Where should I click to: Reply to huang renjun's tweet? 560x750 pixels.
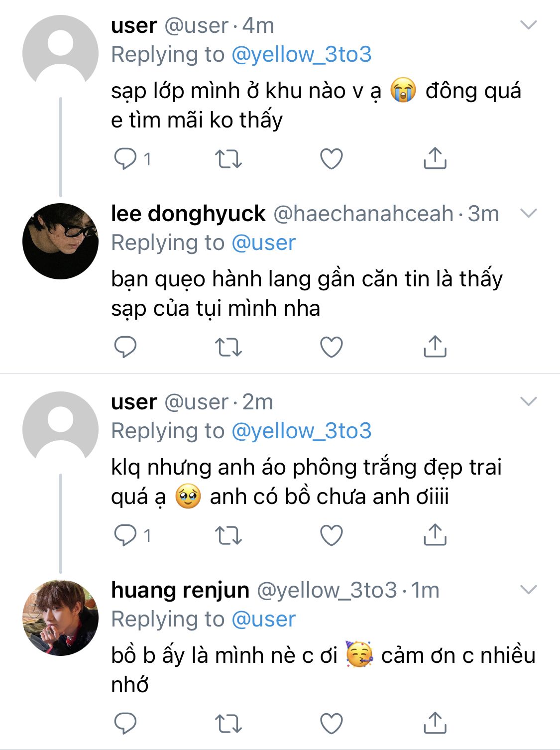(125, 724)
